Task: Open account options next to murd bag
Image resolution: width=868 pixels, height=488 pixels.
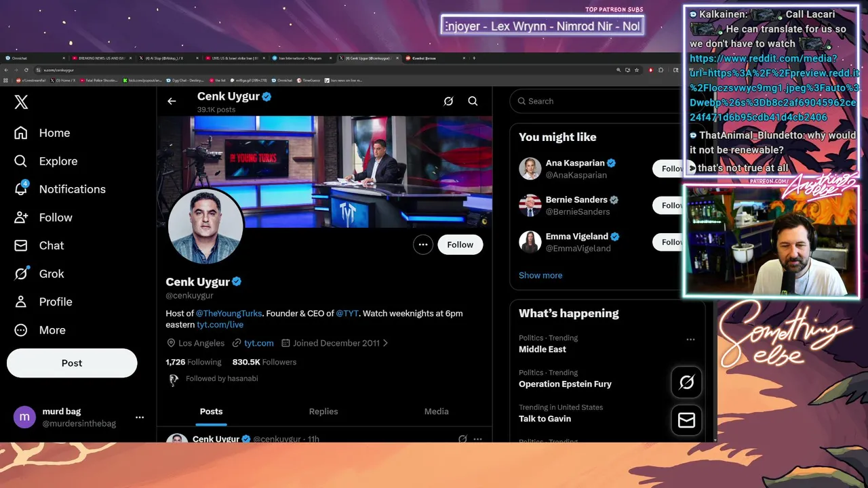Action: click(140, 418)
